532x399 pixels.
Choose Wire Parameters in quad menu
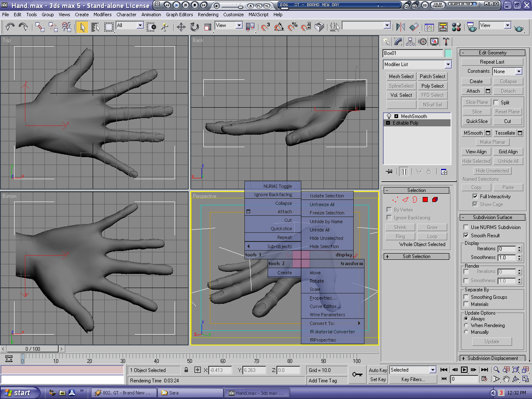[x=332, y=315]
